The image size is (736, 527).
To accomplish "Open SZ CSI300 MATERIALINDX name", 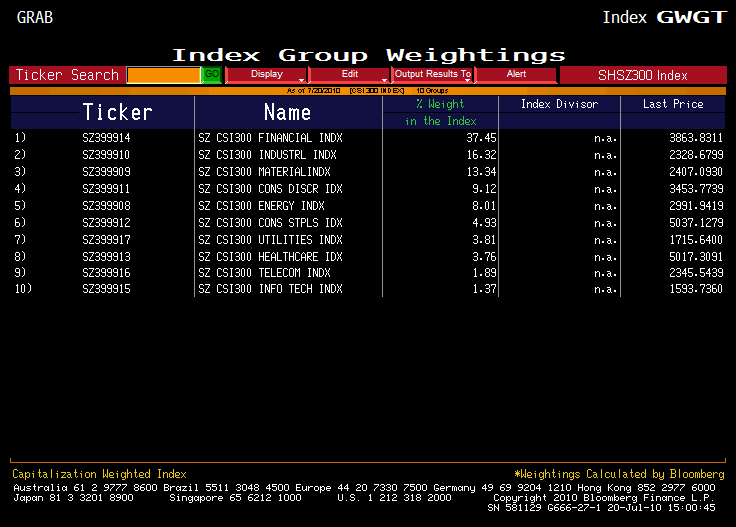I will [x=264, y=172].
